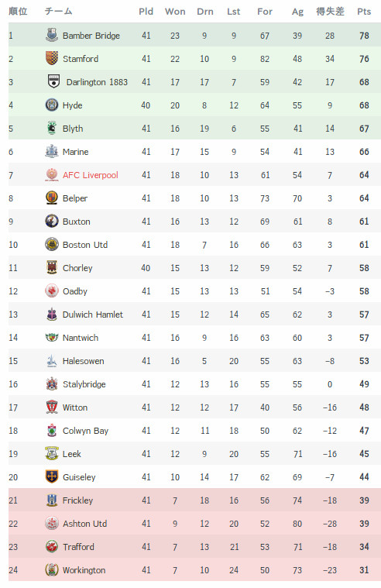This screenshot has height=588, width=381.
Task: Select the Colwyn Bay team name
Action: [x=85, y=431]
